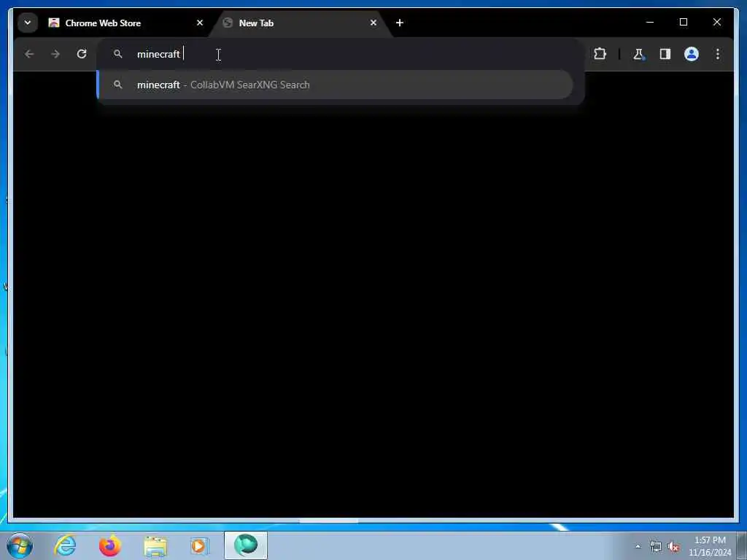Launch Internet Explorer from taskbar
747x560 pixels.
pos(65,545)
